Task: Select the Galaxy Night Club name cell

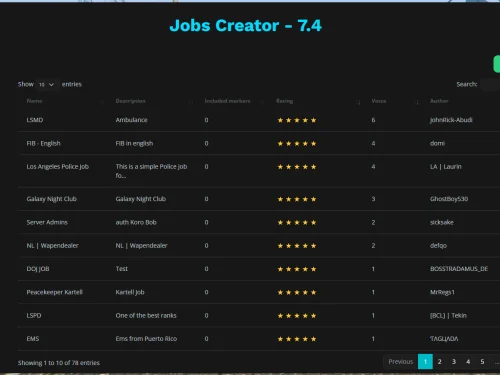Action: [51, 199]
